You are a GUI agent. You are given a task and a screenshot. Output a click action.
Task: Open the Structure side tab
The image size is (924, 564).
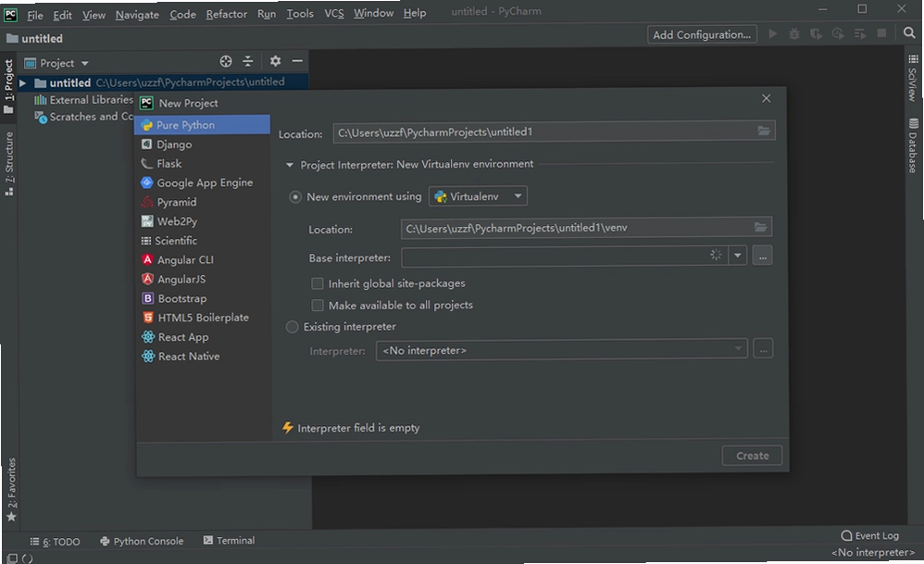tap(9, 163)
